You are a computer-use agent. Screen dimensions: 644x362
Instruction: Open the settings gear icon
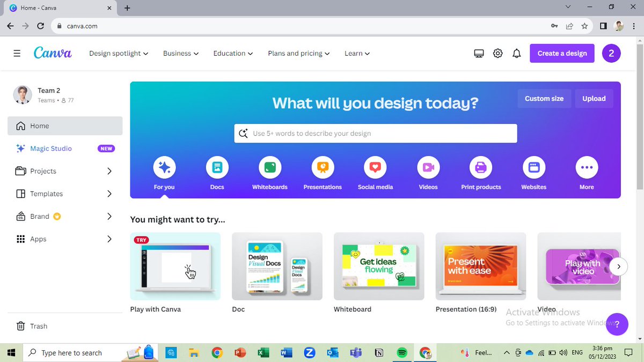(497, 53)
